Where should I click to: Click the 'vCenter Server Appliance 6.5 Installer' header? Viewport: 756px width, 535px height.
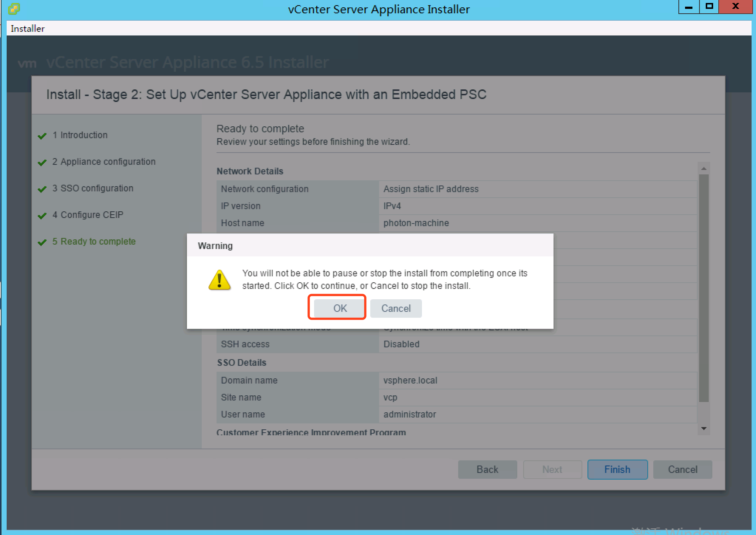pos(187,62)
